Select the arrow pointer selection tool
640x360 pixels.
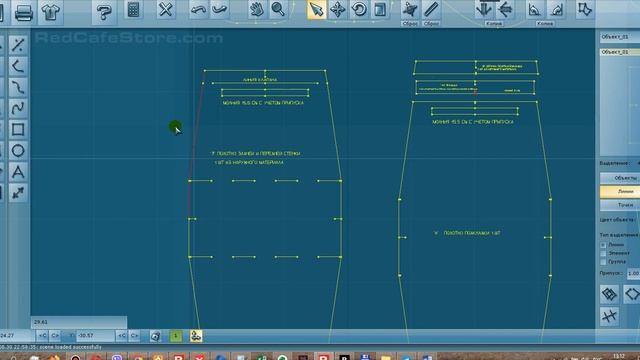pyautogui.click(x=316, y=9)
